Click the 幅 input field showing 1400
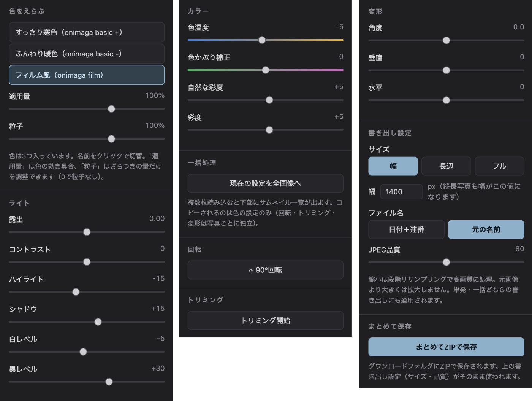The image size is (532, 401). pos(401,192)
